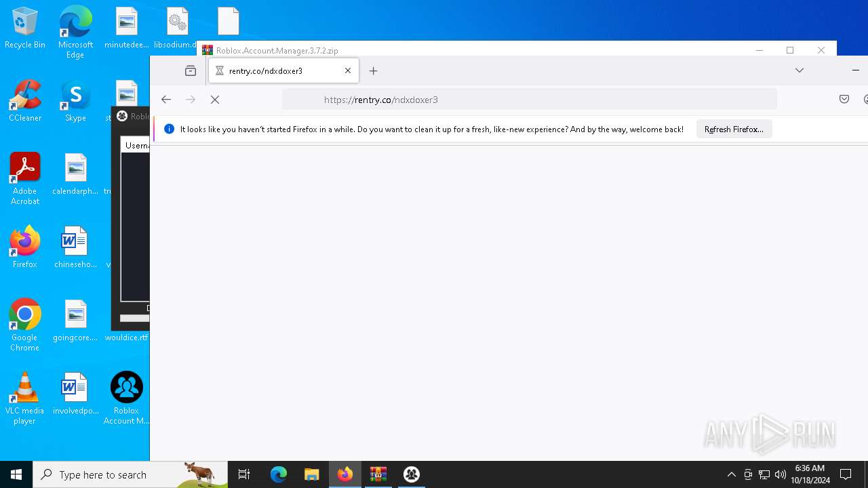Open the volume control in system tray
The height and width of the screenshot is (488, 868).
tap(781, 474)
